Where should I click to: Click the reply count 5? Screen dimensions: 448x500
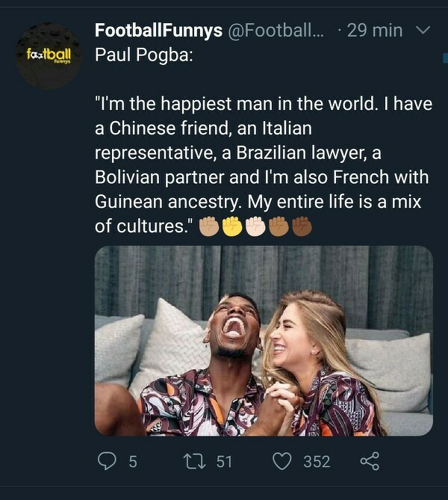click(132, 462)
